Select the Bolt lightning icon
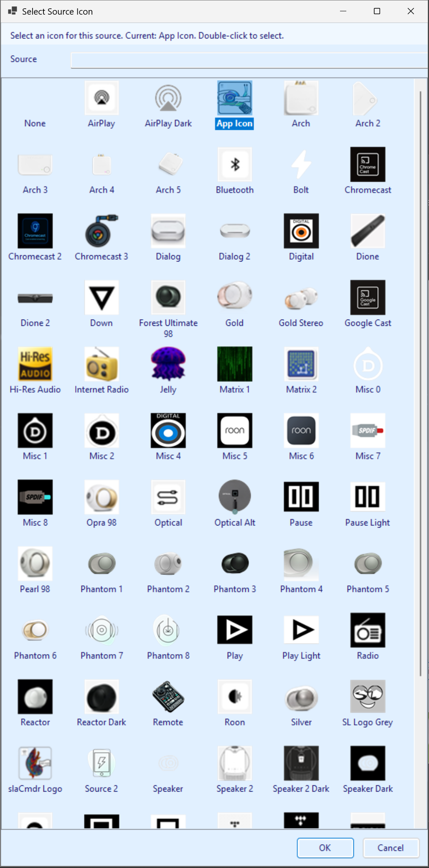This screenshot has height=868, width=429. pos(301,165)
